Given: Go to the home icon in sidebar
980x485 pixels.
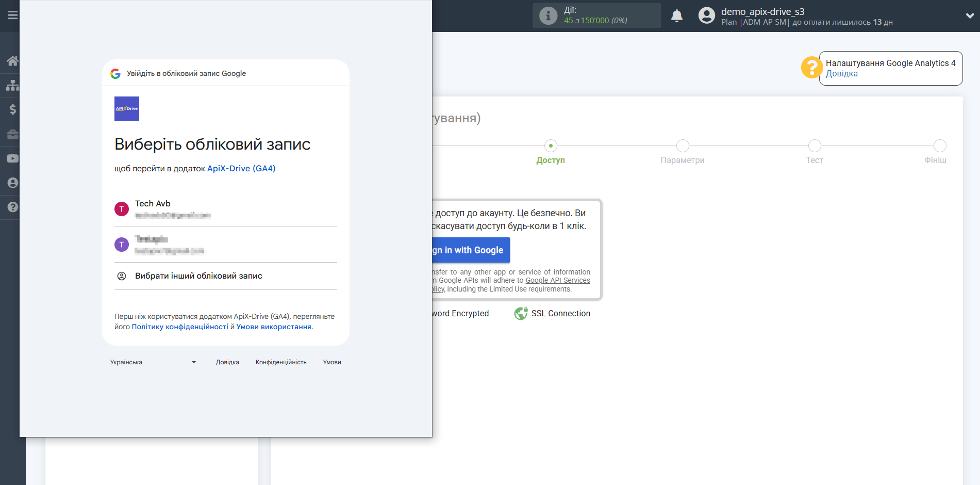Looking at the screenshot, I should (12, 61).
